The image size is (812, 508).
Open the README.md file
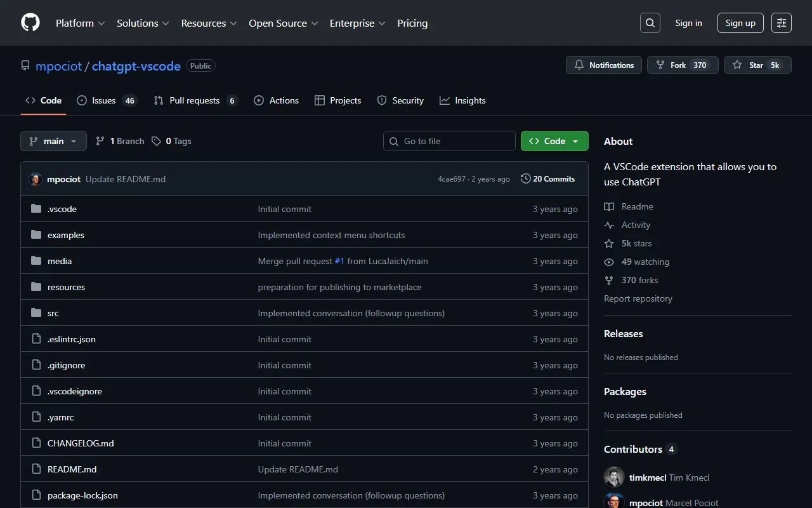click(72, 469)
